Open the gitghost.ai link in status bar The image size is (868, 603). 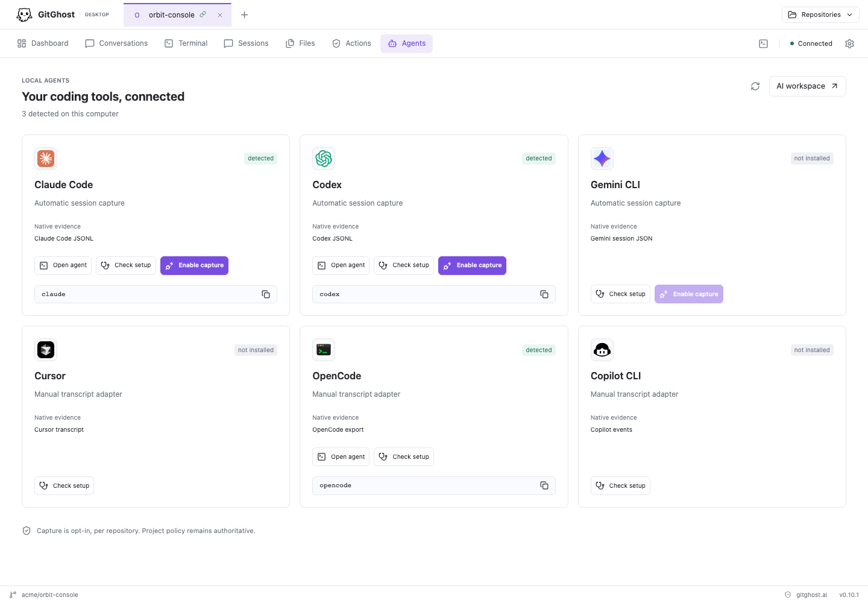[x=806, y=595]
